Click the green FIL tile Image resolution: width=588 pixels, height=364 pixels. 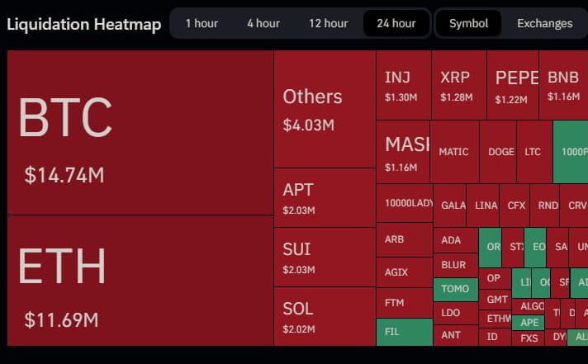404,333
